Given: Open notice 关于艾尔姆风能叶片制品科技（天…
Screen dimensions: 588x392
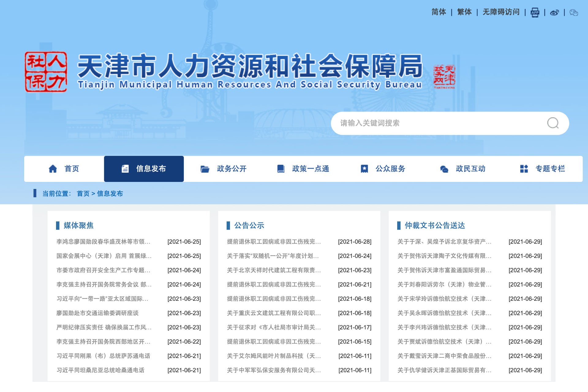Looking at the screenshot, I should 274,356.
